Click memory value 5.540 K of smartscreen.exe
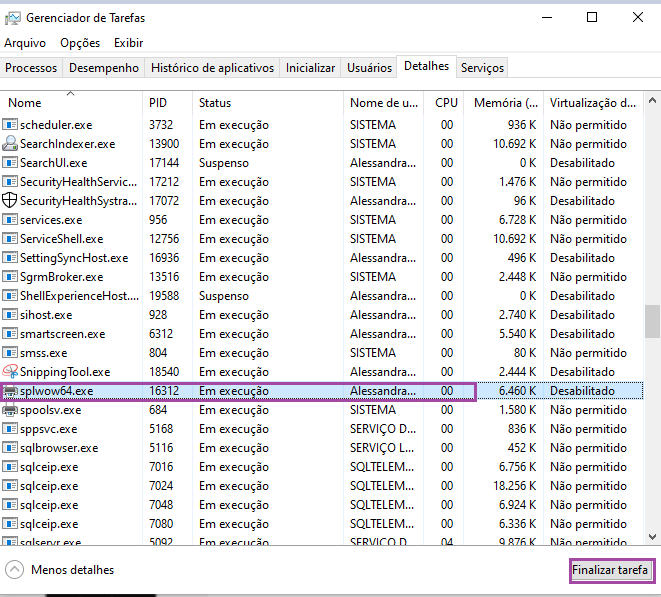This screenshot has height=597, width=661. 518,334
